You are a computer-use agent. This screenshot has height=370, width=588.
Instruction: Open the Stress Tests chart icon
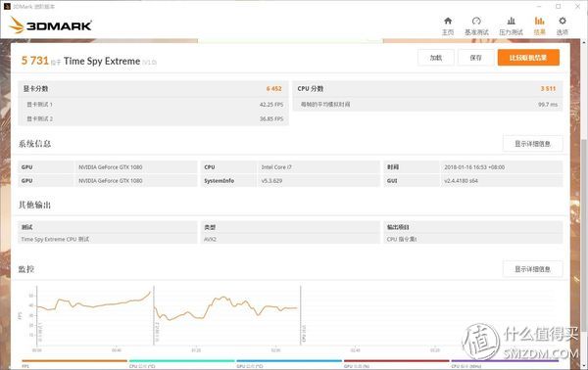(x=511, y=25)
